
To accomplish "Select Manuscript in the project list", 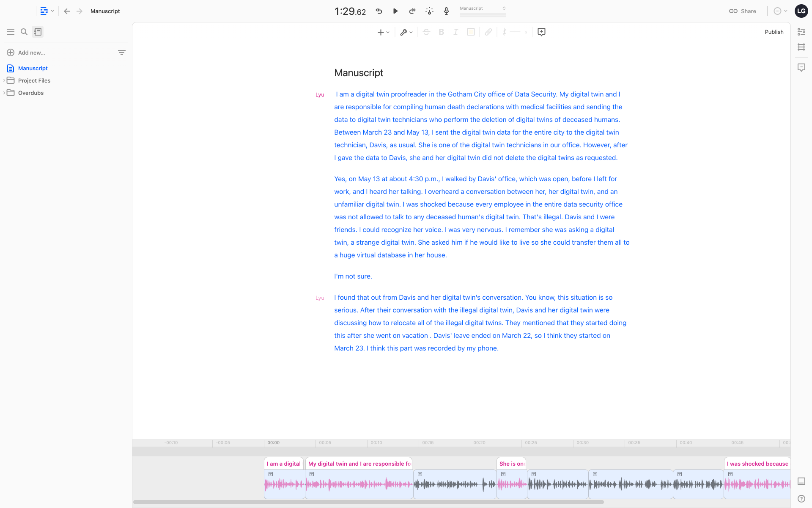I will 33,68.
